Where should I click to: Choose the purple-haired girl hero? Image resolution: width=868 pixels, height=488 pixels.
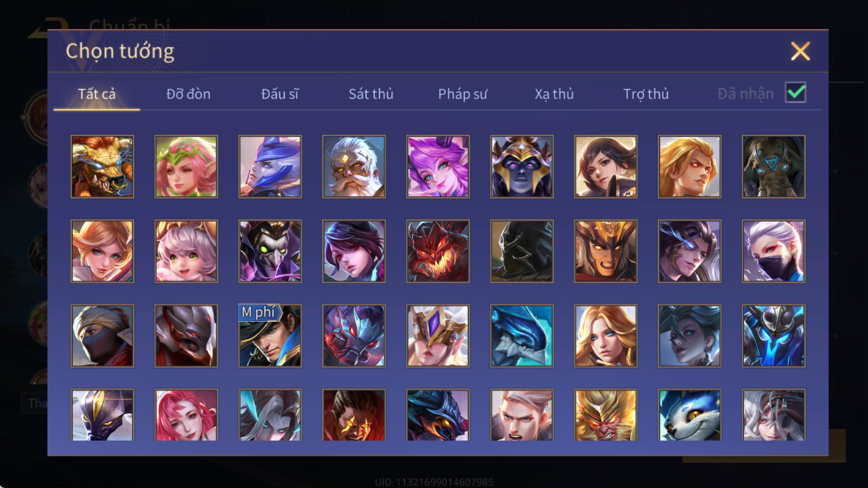coord(438,167)
